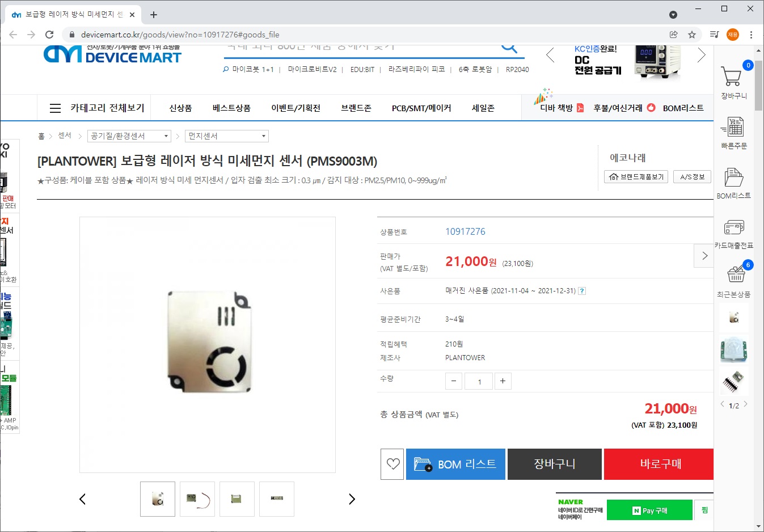
Task: Add the product to the wishlist with the heart icon
Action: tap(392, 464)
